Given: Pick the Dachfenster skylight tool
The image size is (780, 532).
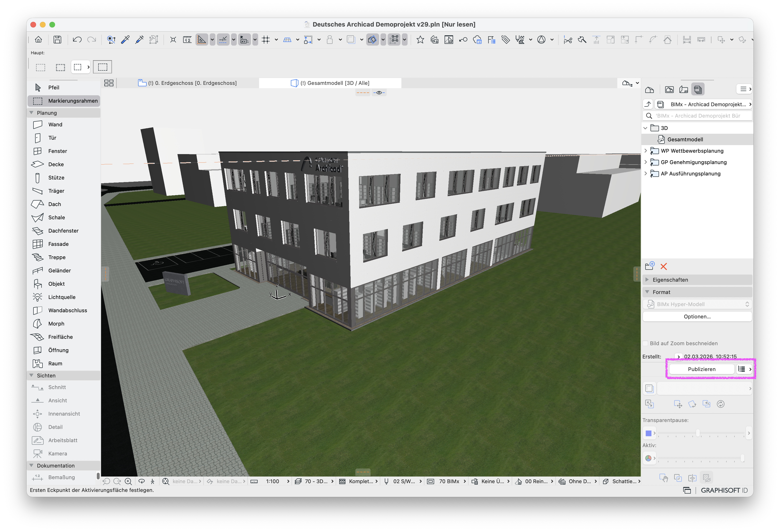Looking at the screenshot, I should (x=63, y=231).
